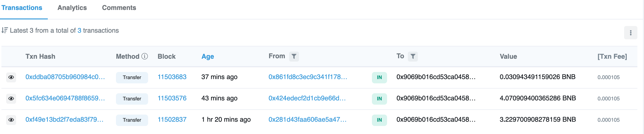Click the IN badge for block 11503683
Screen dimensions: 644x134
point(379,77)
